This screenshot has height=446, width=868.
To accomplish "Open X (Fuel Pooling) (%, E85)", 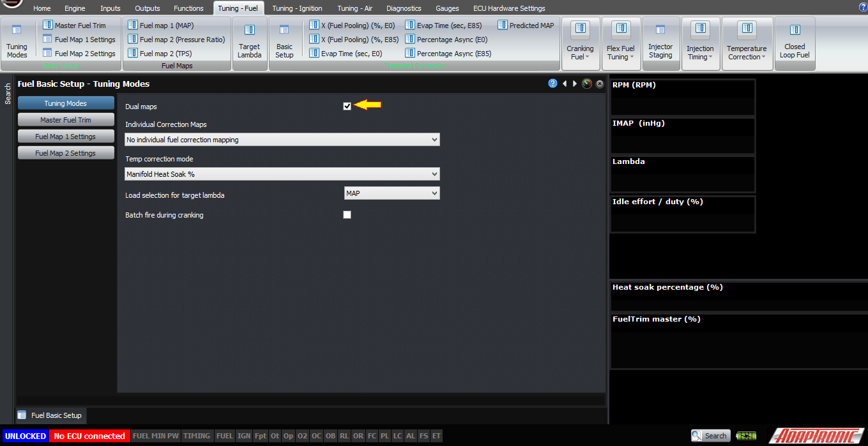I will (x=354, y=40).
